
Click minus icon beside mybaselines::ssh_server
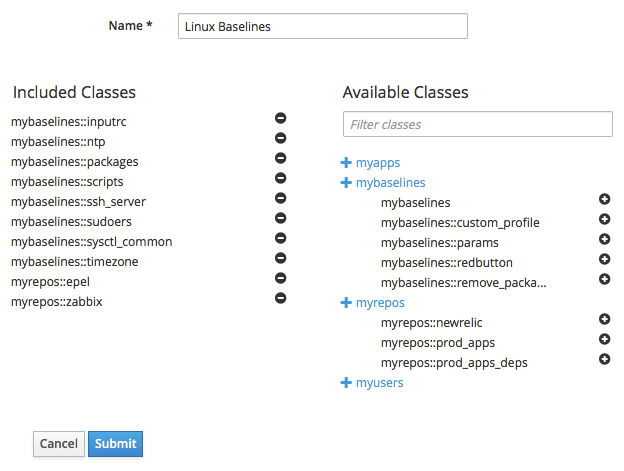281,198
